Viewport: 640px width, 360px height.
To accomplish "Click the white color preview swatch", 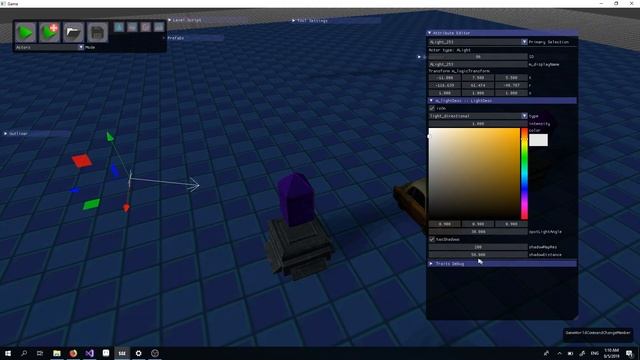I will pyautogui.click(x=538, y=140).
